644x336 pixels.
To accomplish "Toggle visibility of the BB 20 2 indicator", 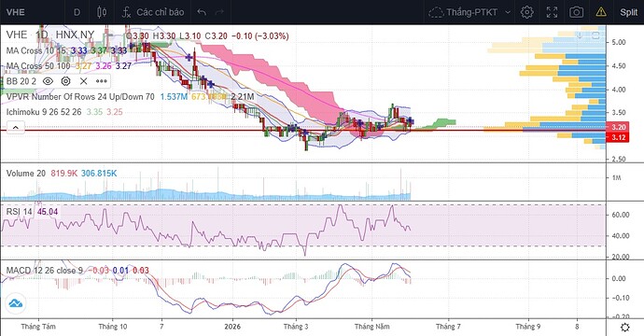I will (48, 81).
